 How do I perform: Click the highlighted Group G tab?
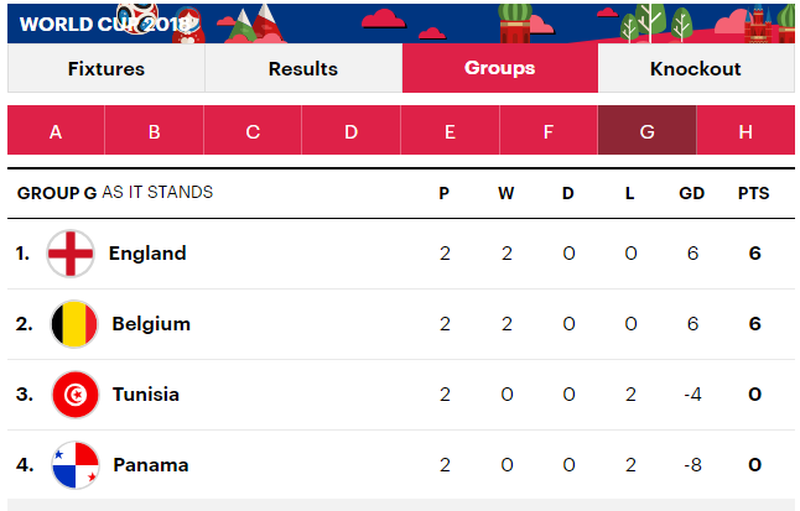click(x=646, y=131)
